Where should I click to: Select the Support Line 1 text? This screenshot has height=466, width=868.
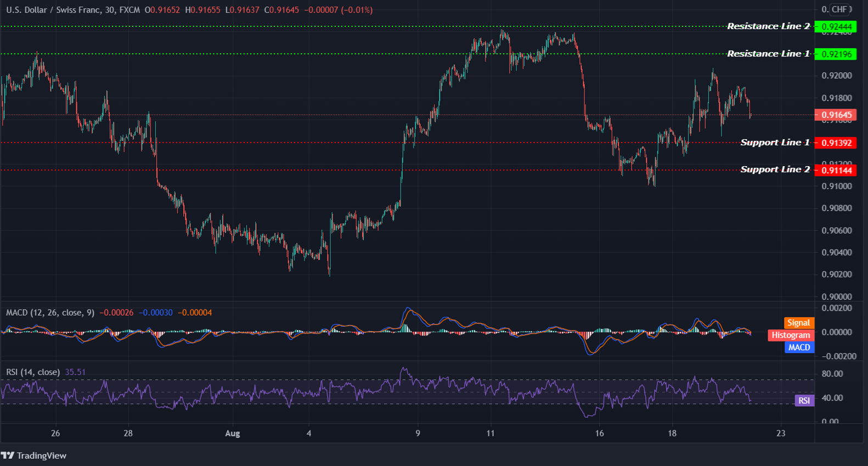775,143
